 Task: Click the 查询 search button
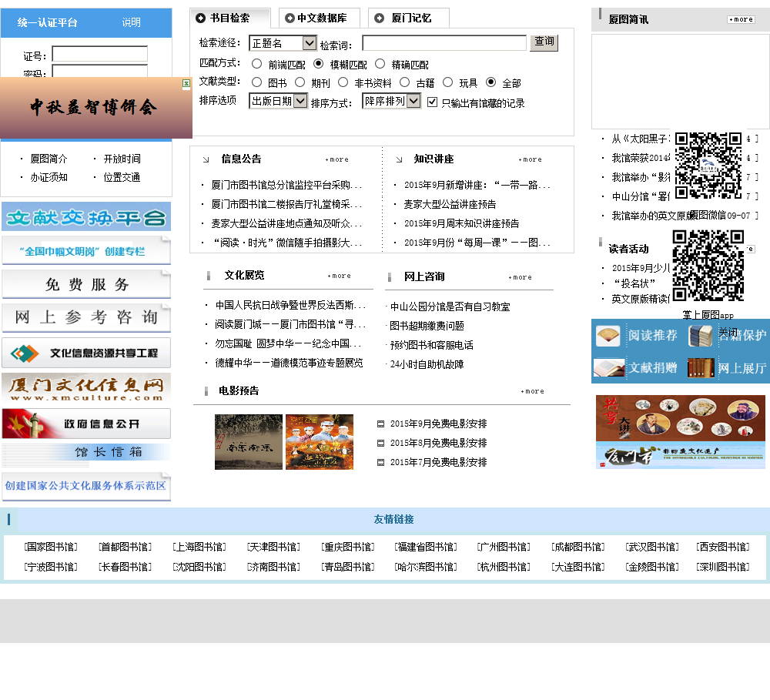[544, 42]
